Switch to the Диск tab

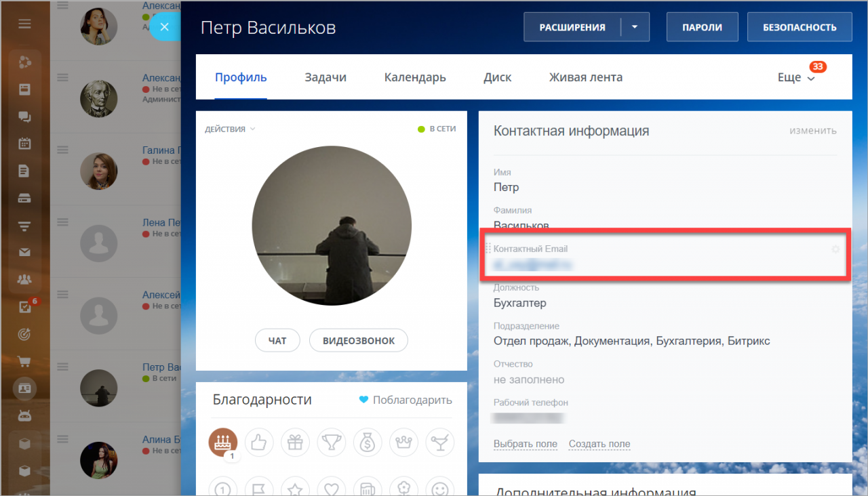[x=498, y=77]
